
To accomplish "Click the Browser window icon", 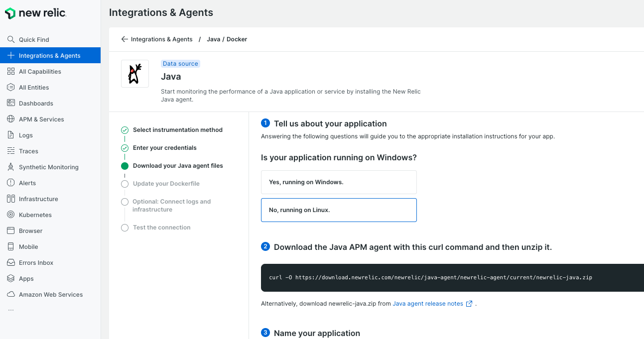I will pyautogui.click(x=11, y=230).
